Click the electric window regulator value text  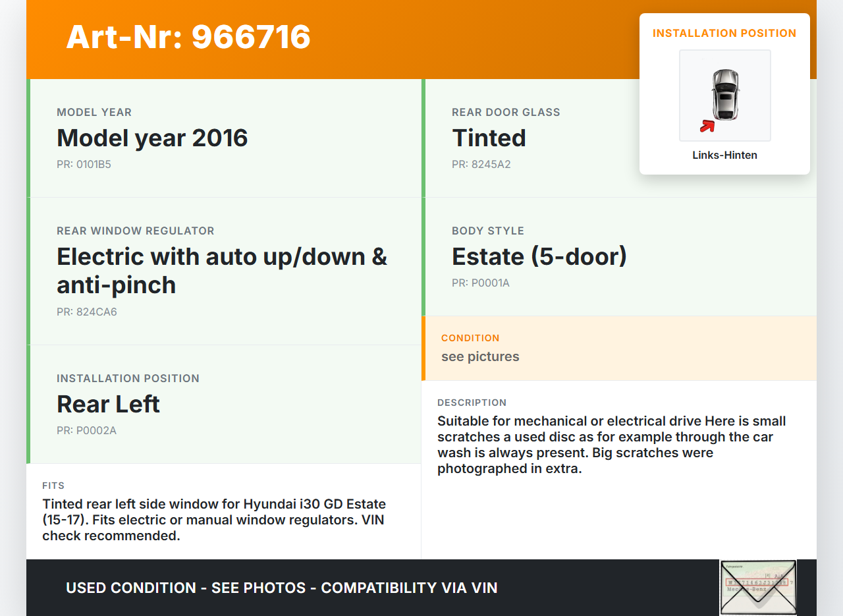[222, 270]
